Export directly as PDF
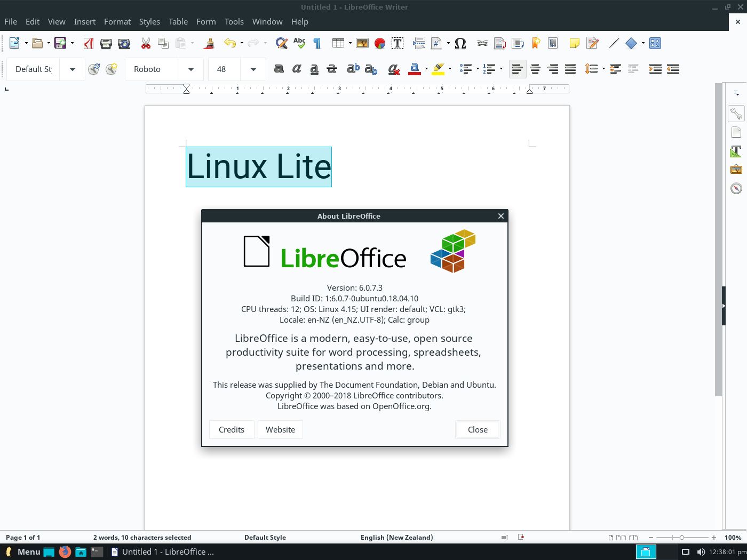The width and height of the screenshot is (747, 560). tap(89, 43)
